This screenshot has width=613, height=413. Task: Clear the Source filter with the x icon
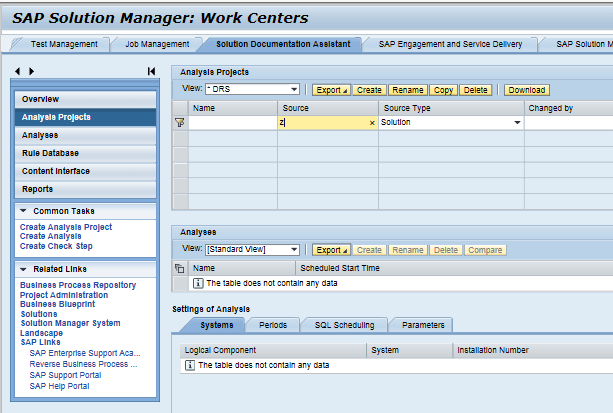tap(372, 123)
